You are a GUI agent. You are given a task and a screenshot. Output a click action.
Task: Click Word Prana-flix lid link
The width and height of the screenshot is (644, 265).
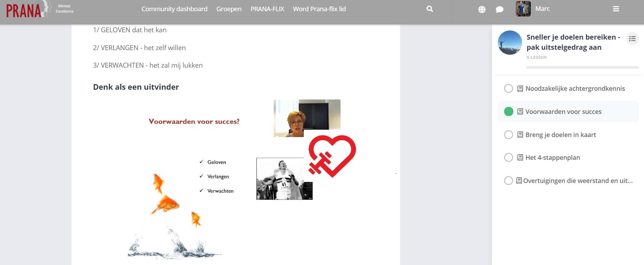(319, 9)
